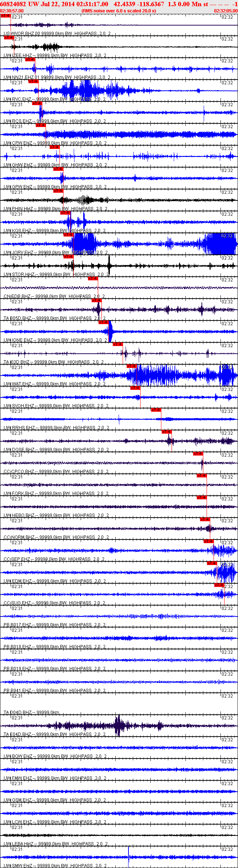Image resolution: width=238 pixels, height=868 pixels.
Task: Select the UW LEBA HHZ station label
Action: pos(55,844)
